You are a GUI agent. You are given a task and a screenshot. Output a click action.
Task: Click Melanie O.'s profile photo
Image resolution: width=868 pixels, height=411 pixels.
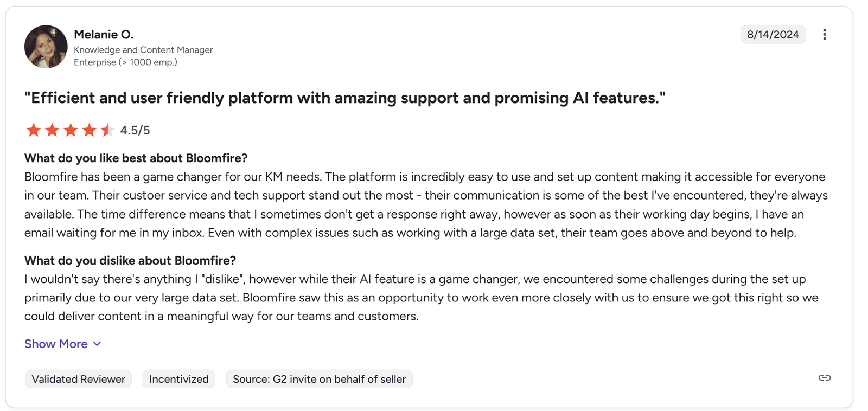click(x=46, y=47)
